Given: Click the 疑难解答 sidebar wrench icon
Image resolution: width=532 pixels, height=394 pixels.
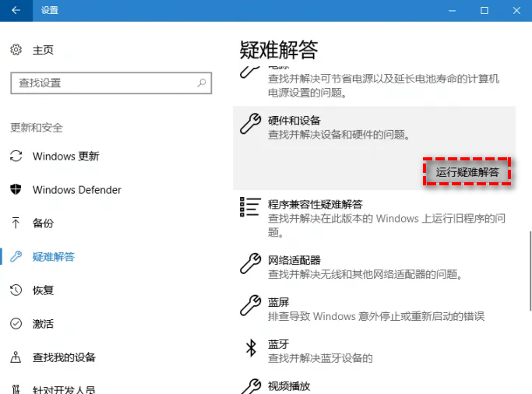Looking at the screenshot, I should [x=16, y=256].
